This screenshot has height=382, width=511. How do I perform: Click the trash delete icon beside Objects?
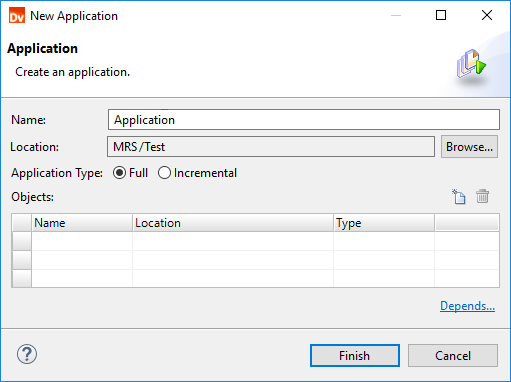[482, 196]
